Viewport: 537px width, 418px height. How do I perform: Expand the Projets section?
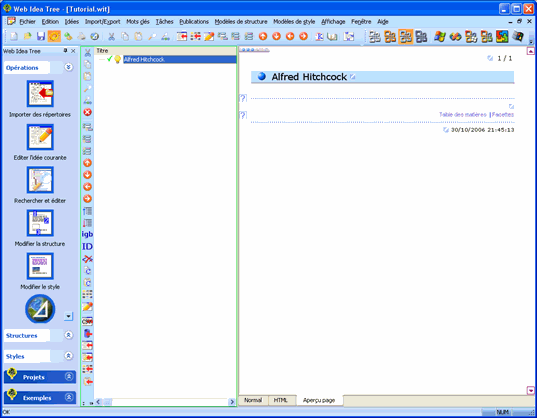69,377
